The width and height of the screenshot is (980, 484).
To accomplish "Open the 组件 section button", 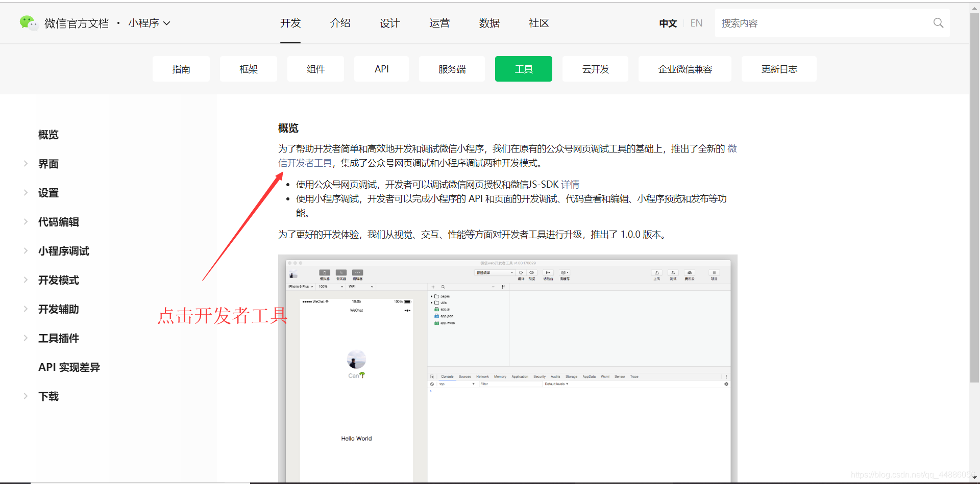I will pos(315,69).
